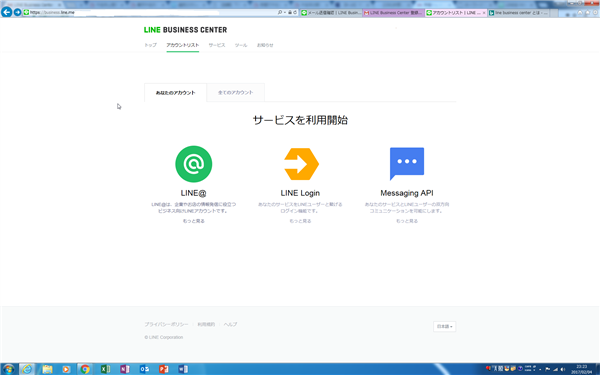Open the サービス navigation item
600x375 pixels.
[x=217, y=45]
